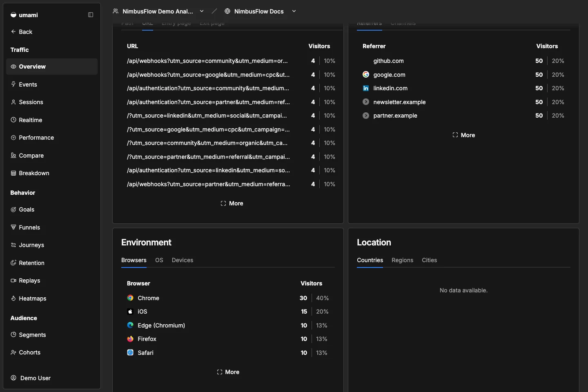Click the Safari browser icon

(130, 353)
